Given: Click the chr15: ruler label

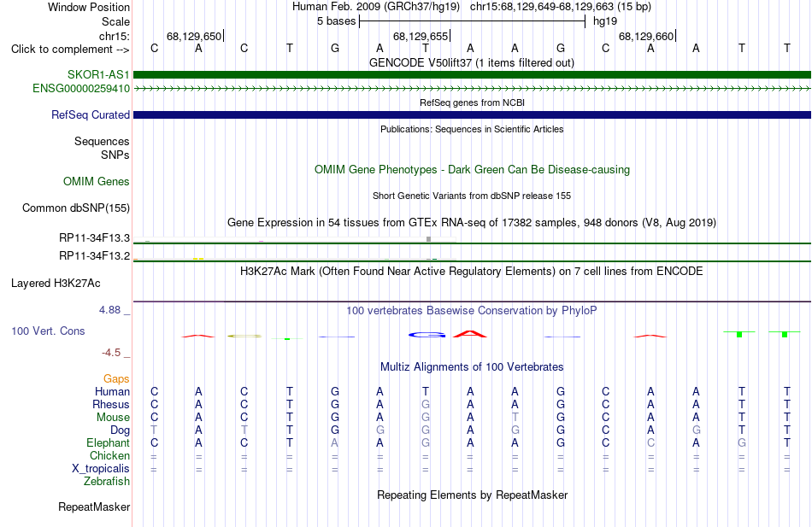Looking at the screenshot, I should (x=115, y=36).
